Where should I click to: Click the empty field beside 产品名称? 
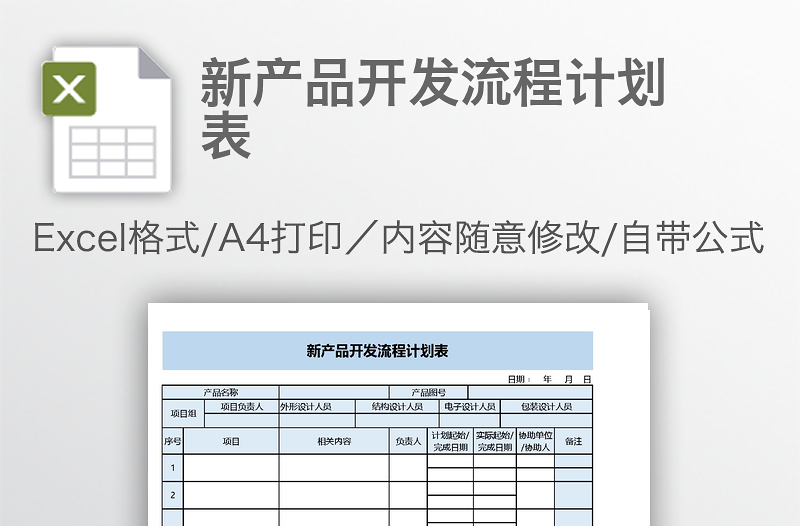click(334, 392)
